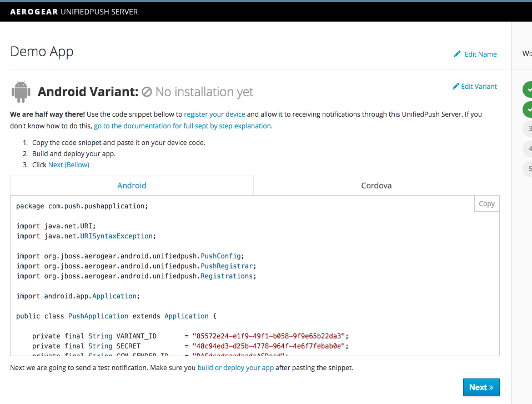Click the AeroGear UnifiedPush Server logo
532x404 pixels.
74,12
